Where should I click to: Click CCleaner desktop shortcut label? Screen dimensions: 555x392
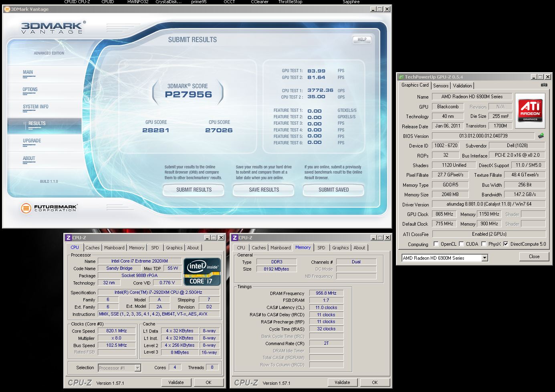(260, 2)
